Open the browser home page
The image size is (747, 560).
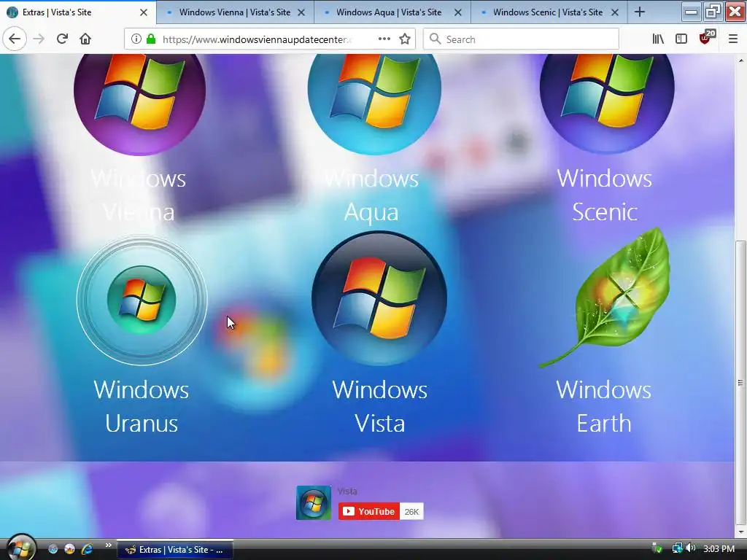click(x=85, y=39)
